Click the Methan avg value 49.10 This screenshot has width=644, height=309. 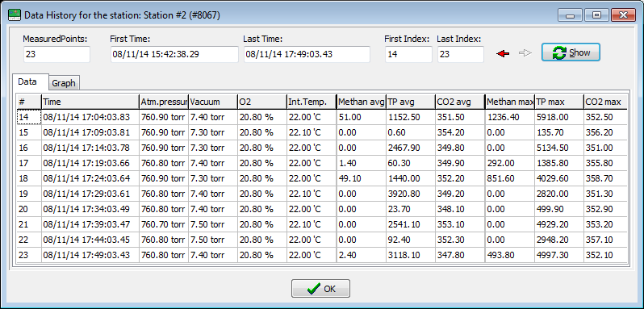click(361, 178)
